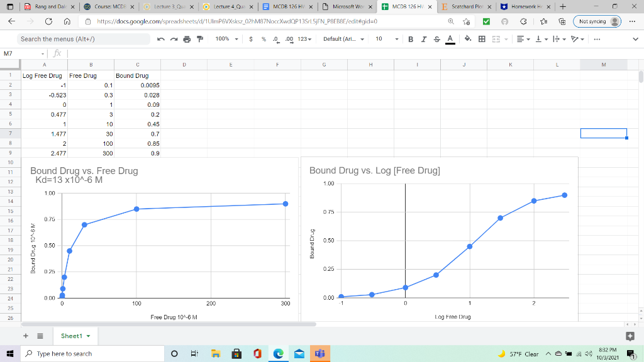Open the Windows Start menu
Screen dimensions: 644x362
coord(10,353)
